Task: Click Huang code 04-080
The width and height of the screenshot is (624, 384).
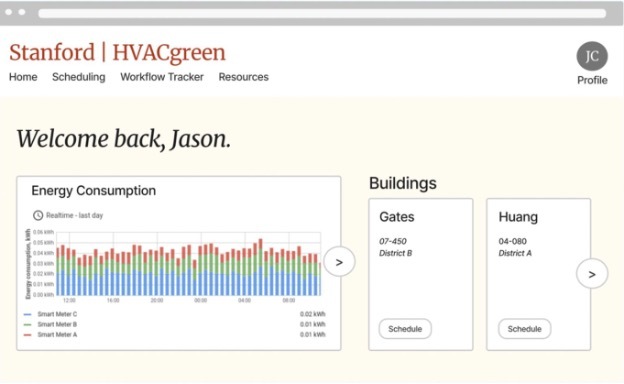Action: tap(513, 241)
